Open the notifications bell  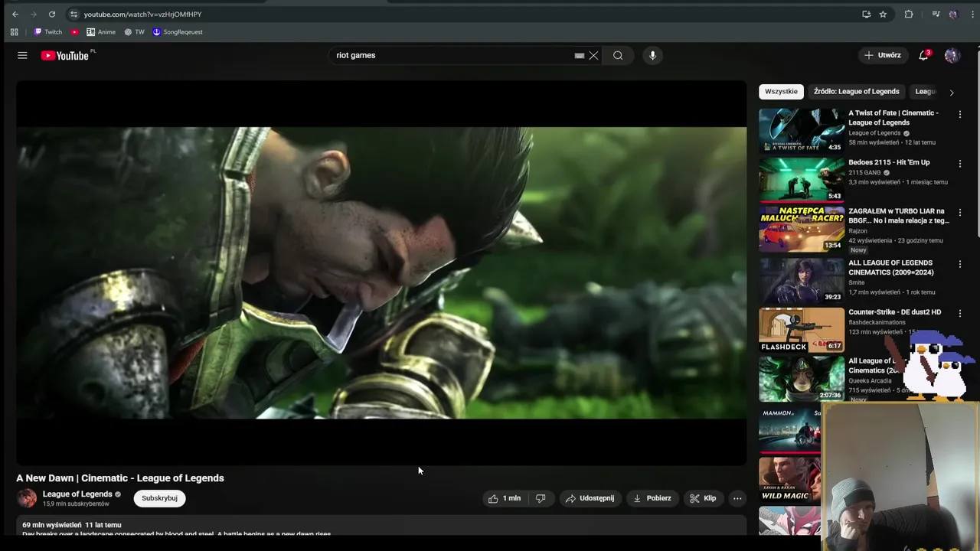pyautogui.click(x=923, y=55)
